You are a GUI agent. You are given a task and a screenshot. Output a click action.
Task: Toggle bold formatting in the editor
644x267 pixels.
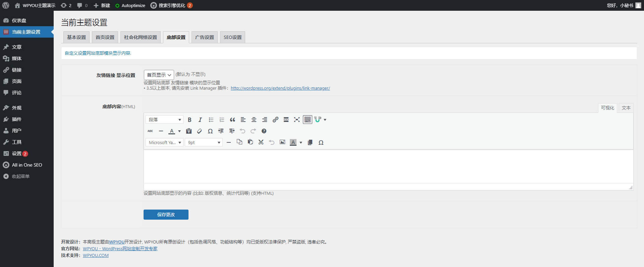coord(190,120)
